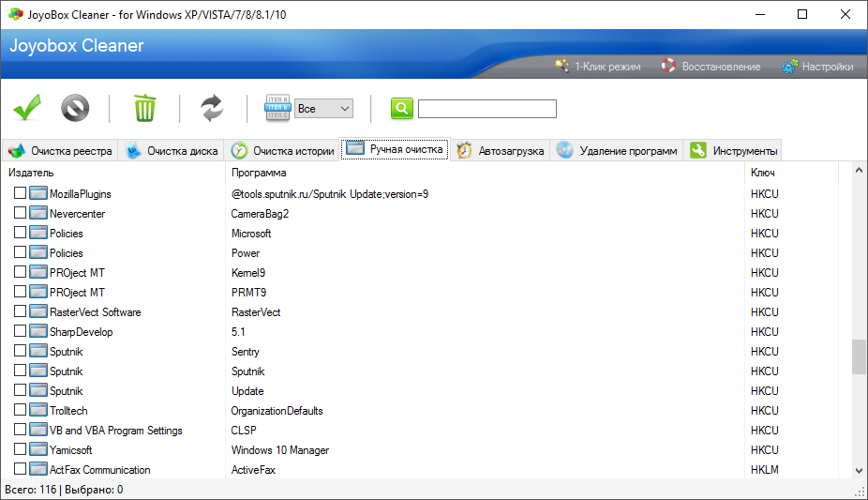Screen dimensions: 868x500
Task: Select the Yamicsoft checkbox
Action: 20,449
